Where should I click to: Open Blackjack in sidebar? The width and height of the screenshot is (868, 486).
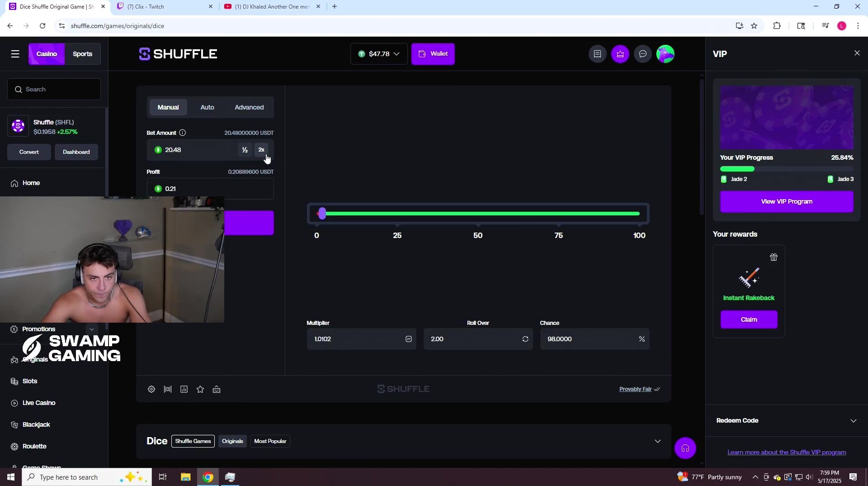[x=36, y=424]
